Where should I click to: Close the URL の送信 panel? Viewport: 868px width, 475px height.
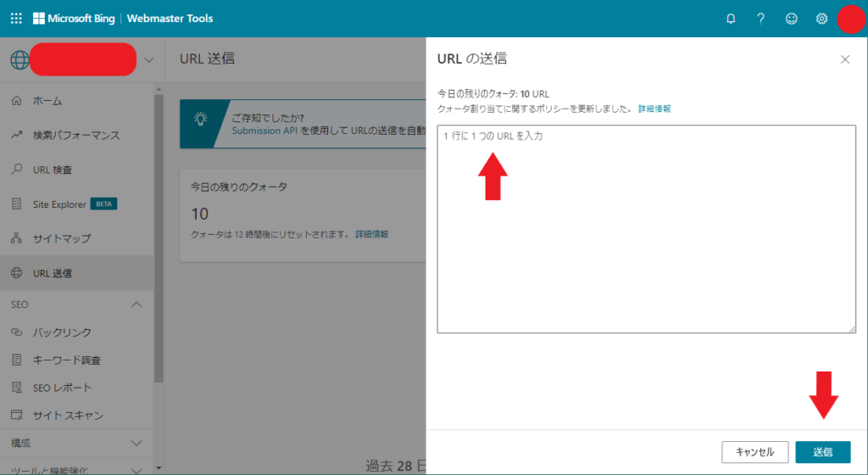tap(845, 59)
